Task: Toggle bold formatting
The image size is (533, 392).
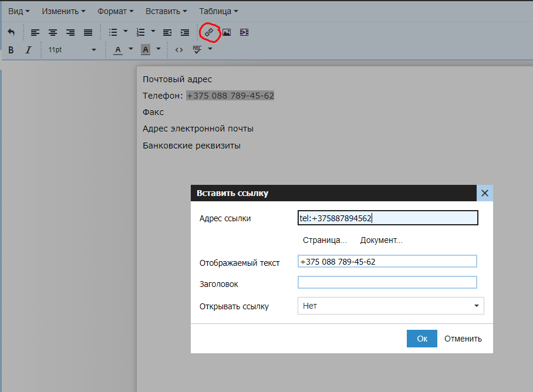Action: click(11, 50)
